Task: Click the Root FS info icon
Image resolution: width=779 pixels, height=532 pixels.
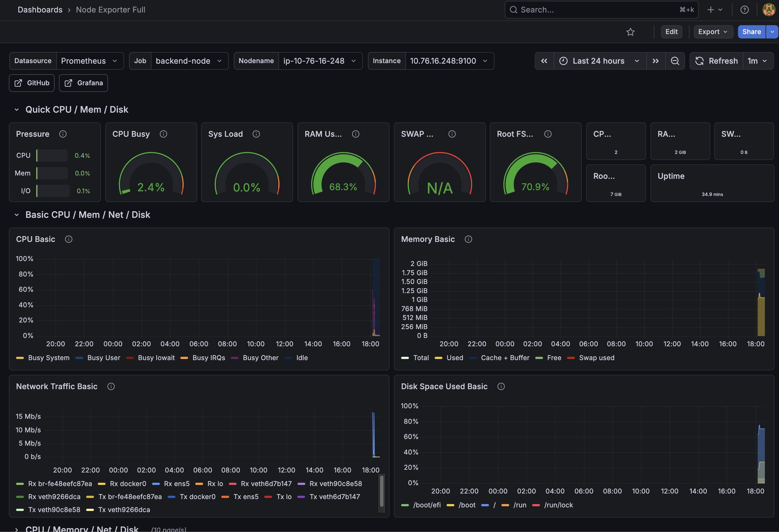Action: (548, 134)
